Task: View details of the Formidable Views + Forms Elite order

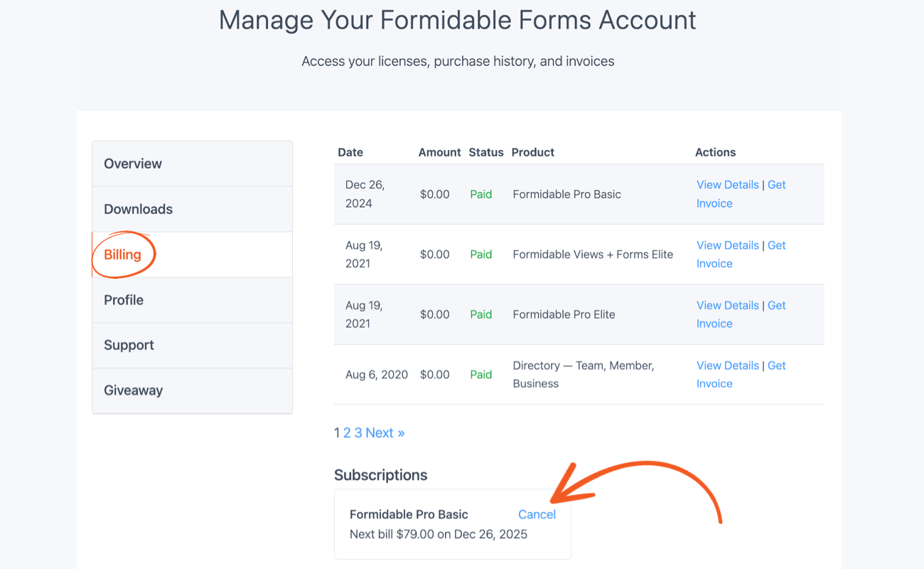Action: point(727,245)
